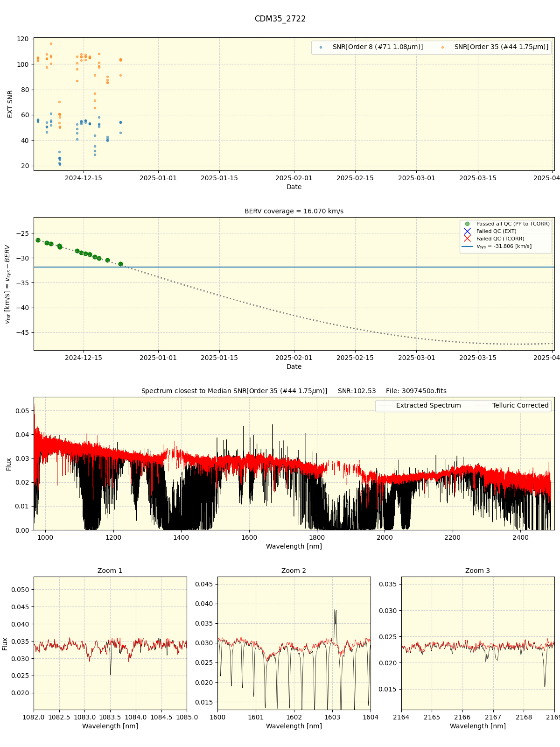Screen dimensions: 560x747
Task: Click the 2025-03-15 tick on BERV plot
Action: click(x=478, y=358)
